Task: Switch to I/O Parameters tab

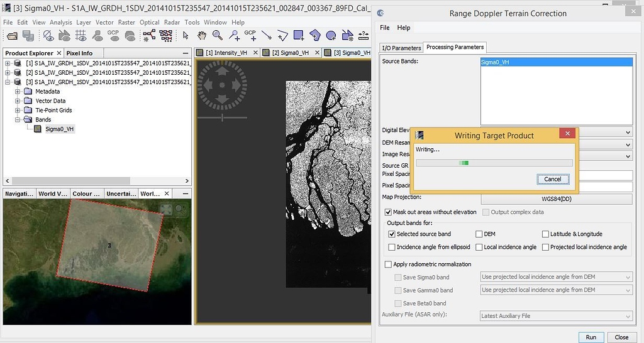Action: (x=401, y=48)
